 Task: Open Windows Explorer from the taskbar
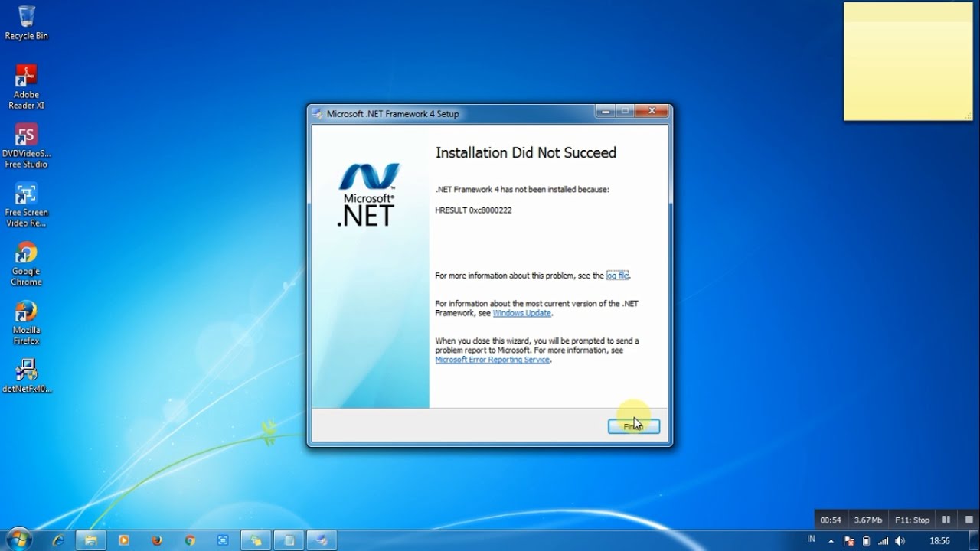click(90, 540)
